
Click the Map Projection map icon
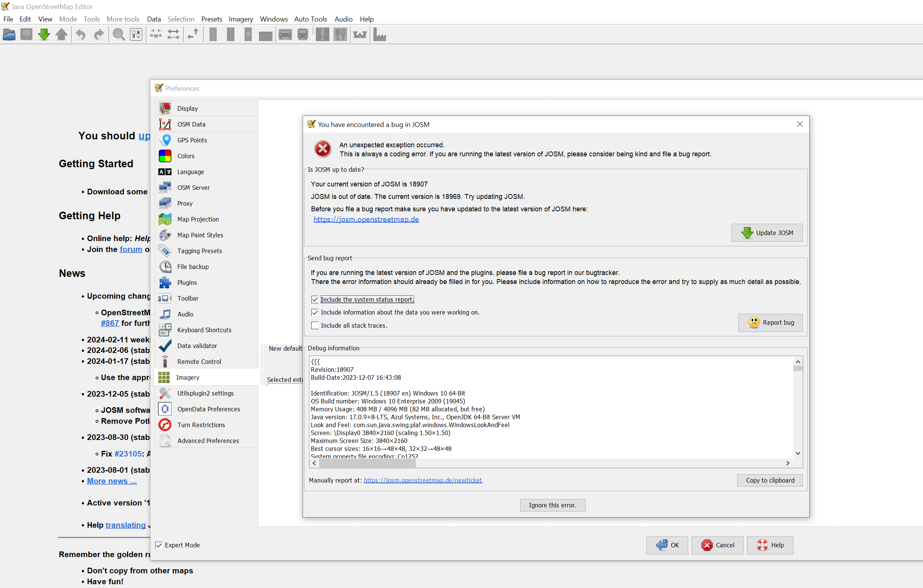tap(165, 219)
